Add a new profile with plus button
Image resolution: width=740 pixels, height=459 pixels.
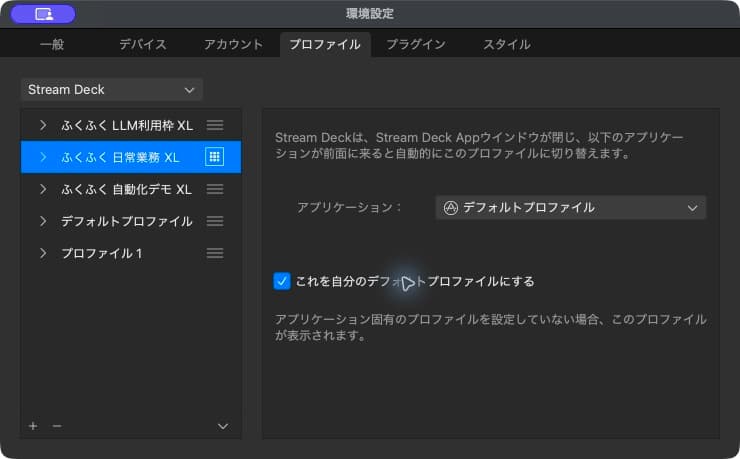pos(33,426)
